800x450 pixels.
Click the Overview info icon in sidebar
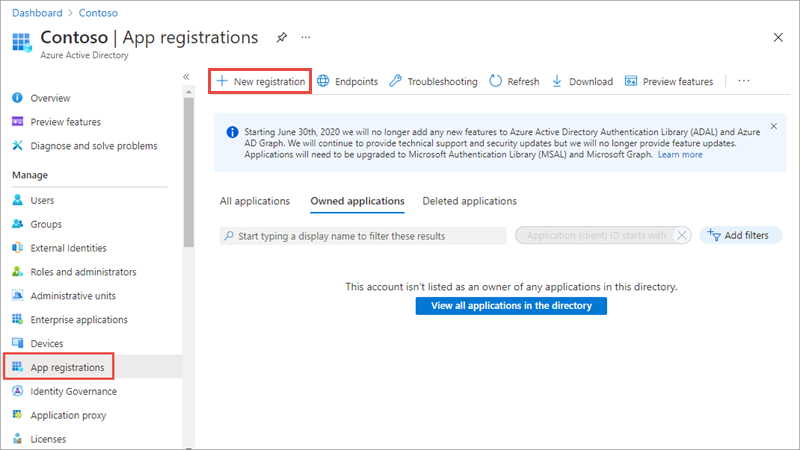tap(17, 97)
